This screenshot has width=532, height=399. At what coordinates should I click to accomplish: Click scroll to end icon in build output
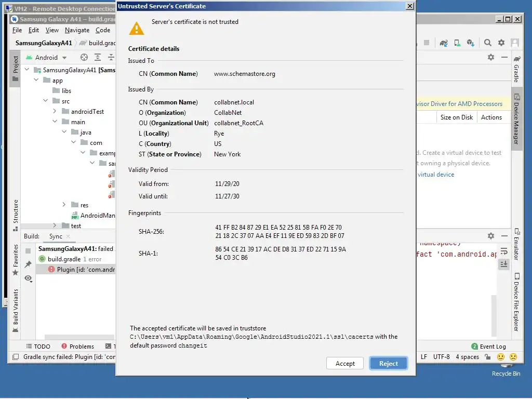coord(504,264)
